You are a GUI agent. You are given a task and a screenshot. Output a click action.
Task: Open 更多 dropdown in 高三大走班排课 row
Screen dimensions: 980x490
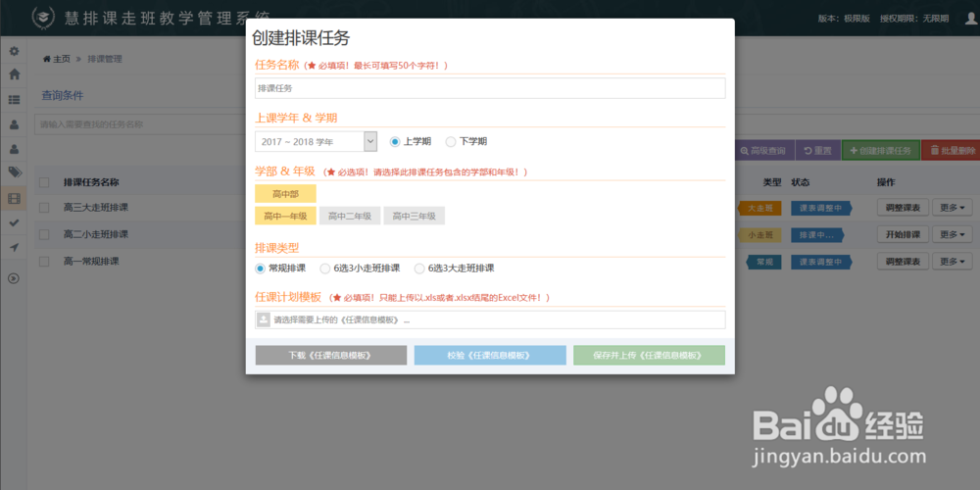tap(952, 208)
